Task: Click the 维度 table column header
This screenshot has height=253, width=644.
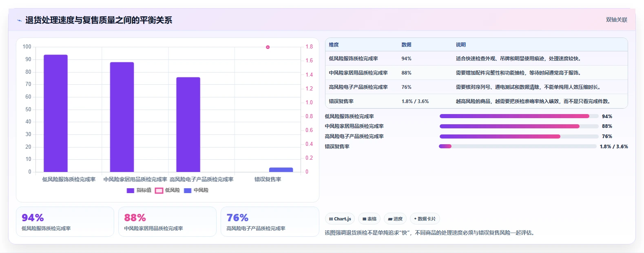Action: point(334,45)
